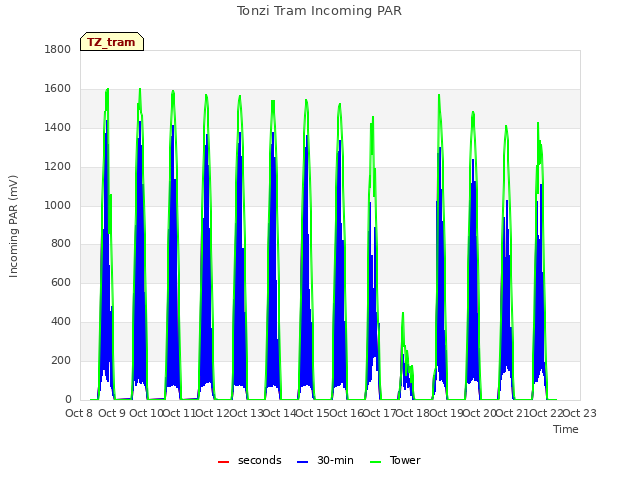
Task: Click the first Tower peak near 1600 after Oct 8
Action: pyautogui.click(x=107, y=89)
